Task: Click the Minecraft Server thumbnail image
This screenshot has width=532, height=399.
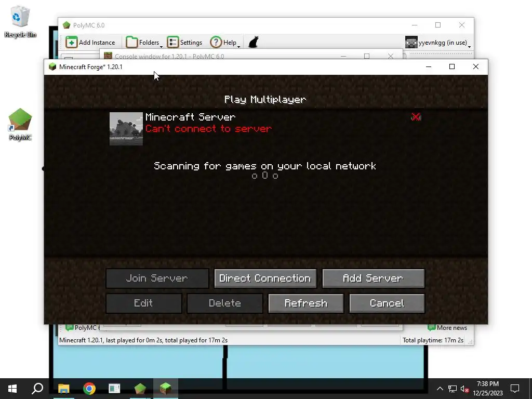Action: [x=126, y=129]
